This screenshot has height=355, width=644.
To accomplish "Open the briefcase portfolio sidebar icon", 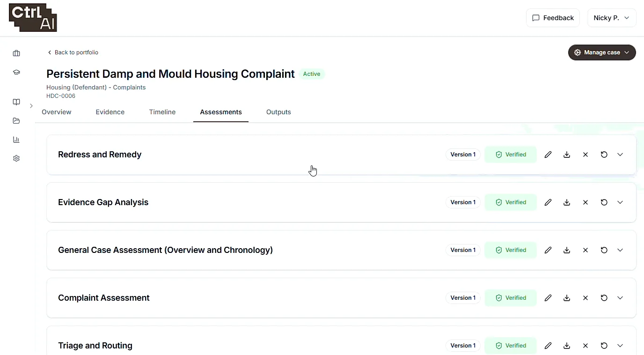I will pos(16,53).
